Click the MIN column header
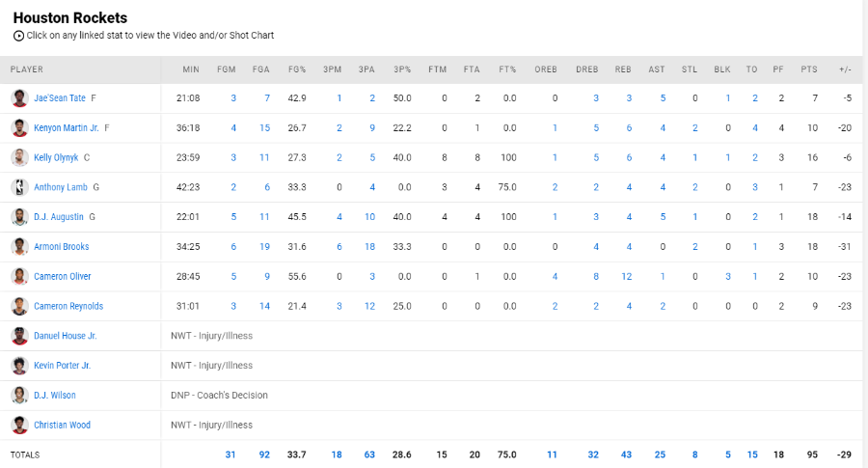 pyautogui.click(x=191, y=69)
